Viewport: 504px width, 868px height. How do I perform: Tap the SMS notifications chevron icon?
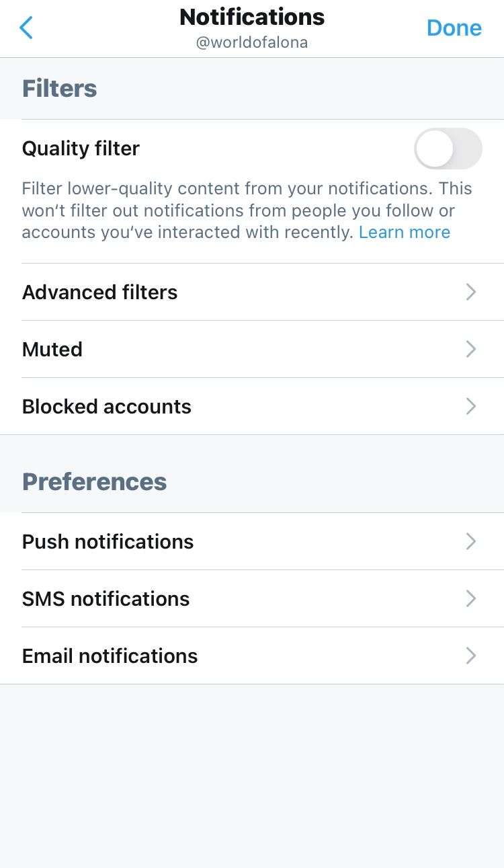tap(471, 598)
